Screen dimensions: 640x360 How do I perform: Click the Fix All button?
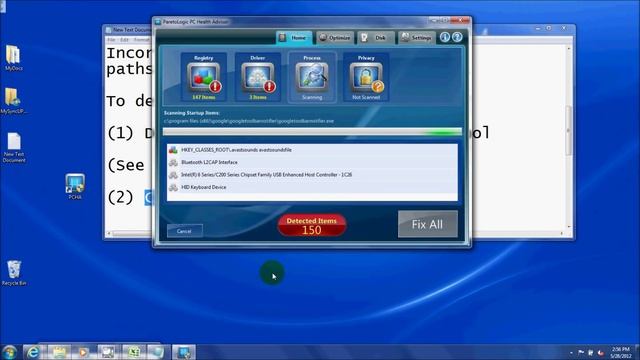(427, 224)
